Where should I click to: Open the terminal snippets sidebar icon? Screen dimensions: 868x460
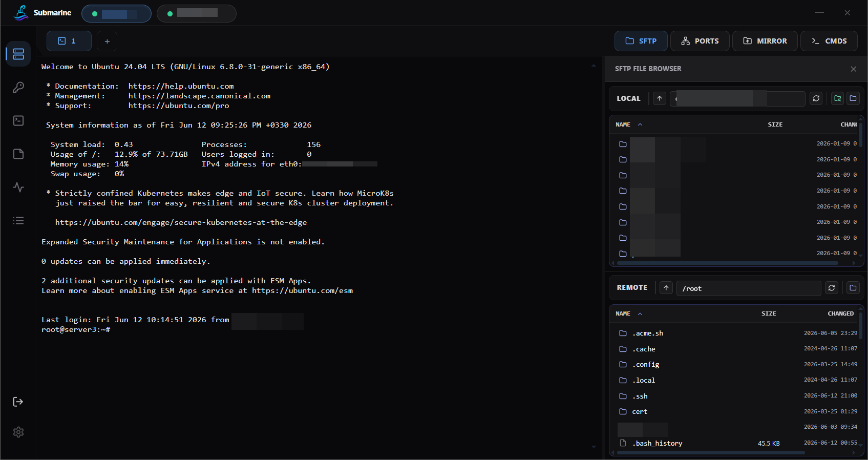(x=18, y=120)
